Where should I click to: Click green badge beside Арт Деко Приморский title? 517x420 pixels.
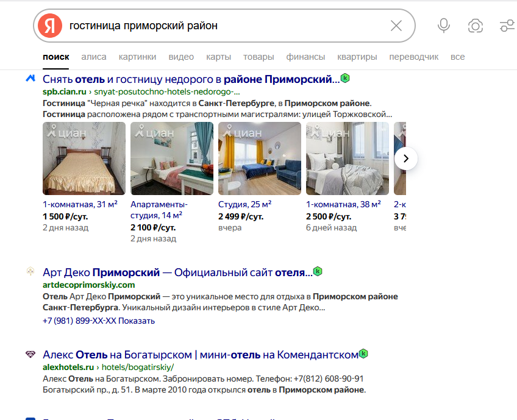click(x=317, y=271)
